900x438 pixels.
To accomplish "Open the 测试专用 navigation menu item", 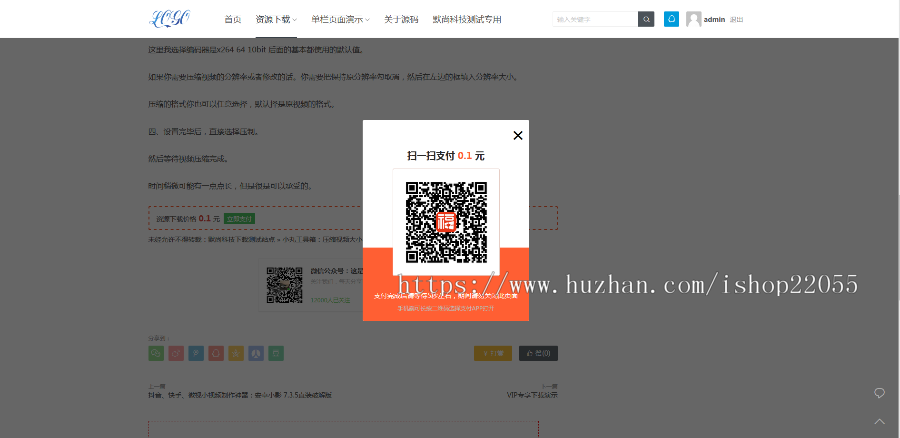I will 467,20.
